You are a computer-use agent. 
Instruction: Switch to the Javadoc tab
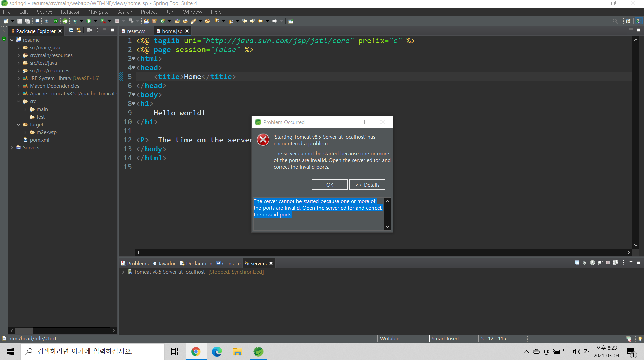point(165,263)
